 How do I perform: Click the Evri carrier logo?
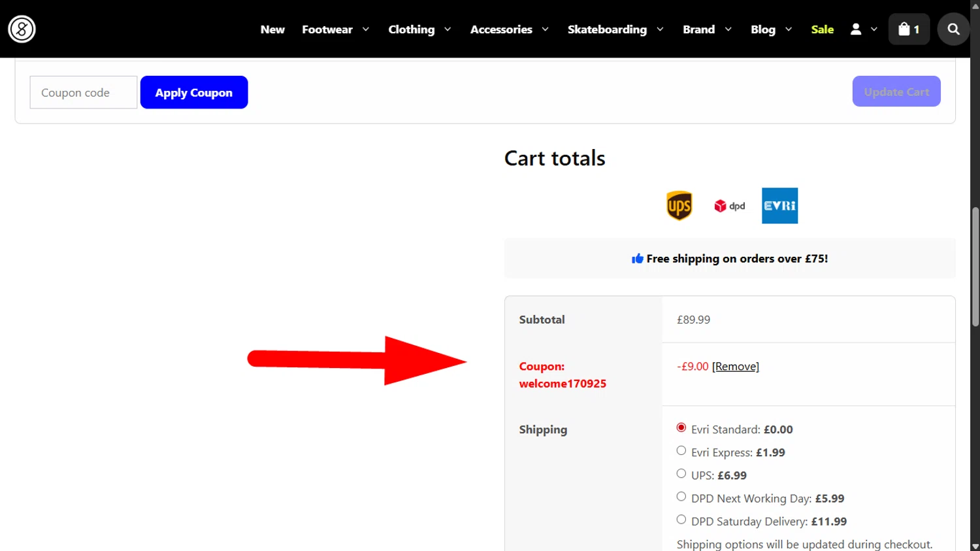click(779, 206)
